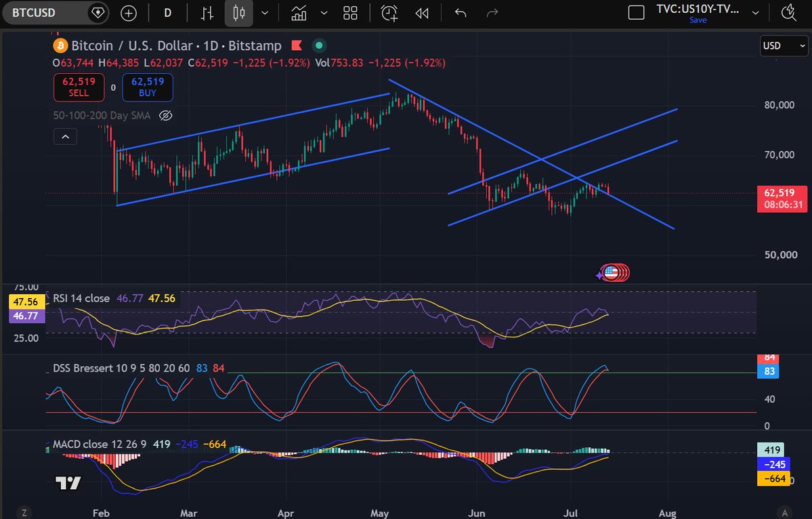Select the candlestick chart style icon
The height and width of the screenshot is (519, 812).
(x=239, y=13)
